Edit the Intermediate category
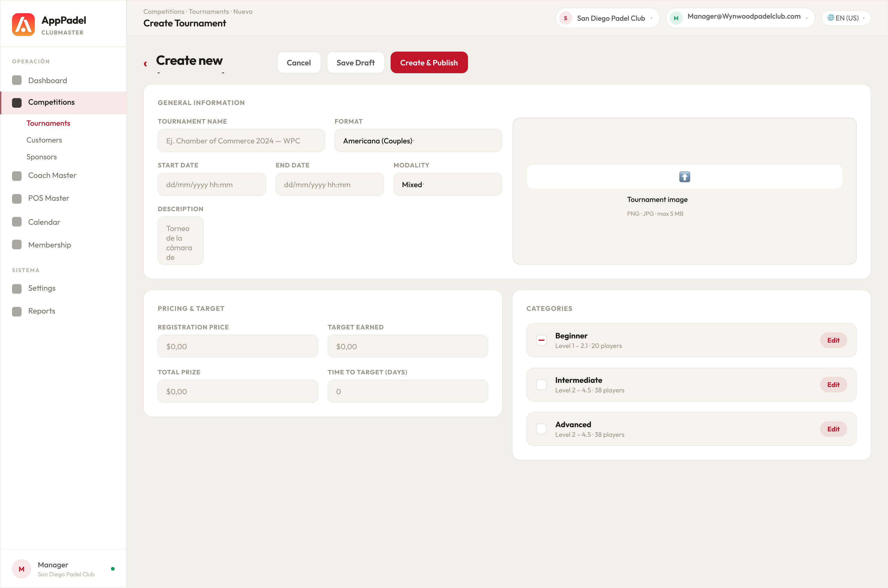The image size is (888, 588). 833,384
